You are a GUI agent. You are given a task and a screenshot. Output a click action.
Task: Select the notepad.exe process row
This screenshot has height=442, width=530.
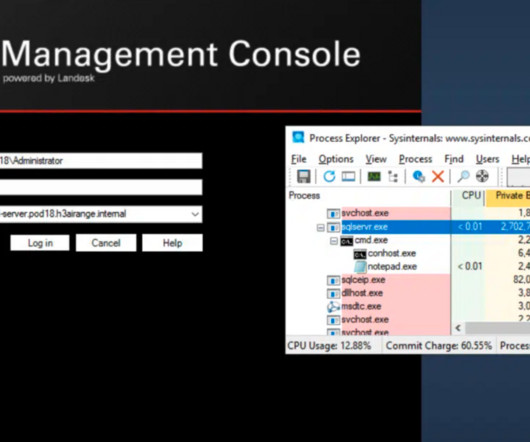coord(392,267)
